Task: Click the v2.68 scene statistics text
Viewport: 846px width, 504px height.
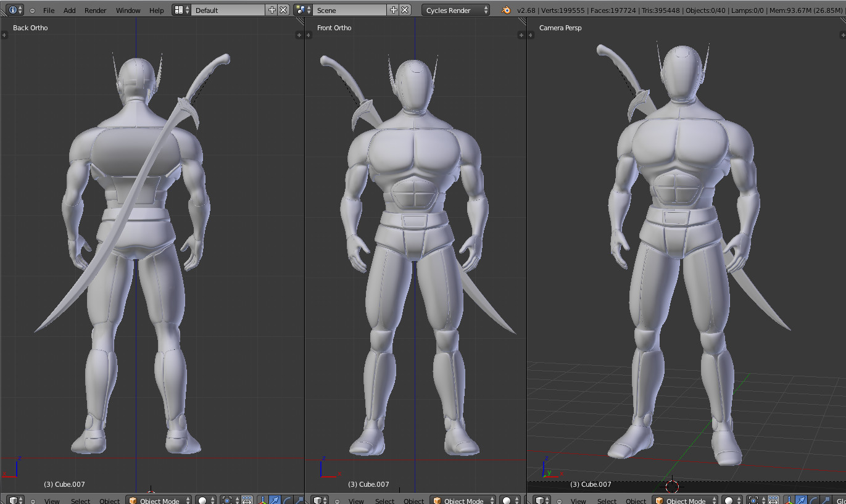Action: (x=679, y=10)
